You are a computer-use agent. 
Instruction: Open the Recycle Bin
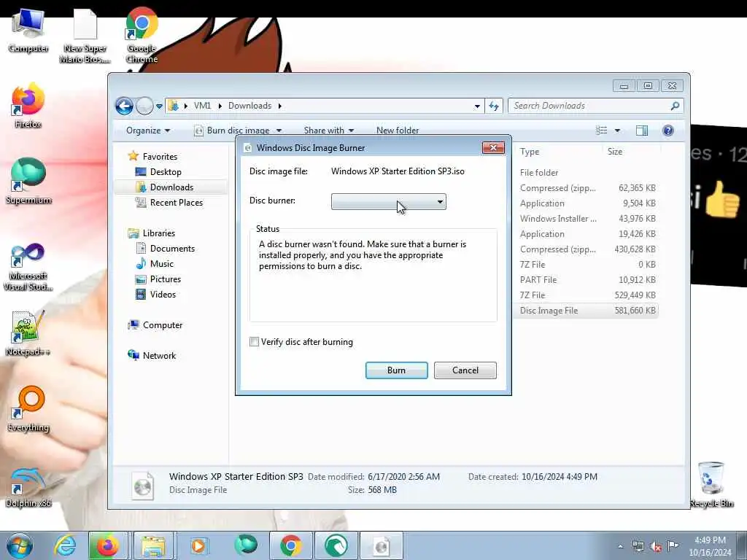point(711,485)
